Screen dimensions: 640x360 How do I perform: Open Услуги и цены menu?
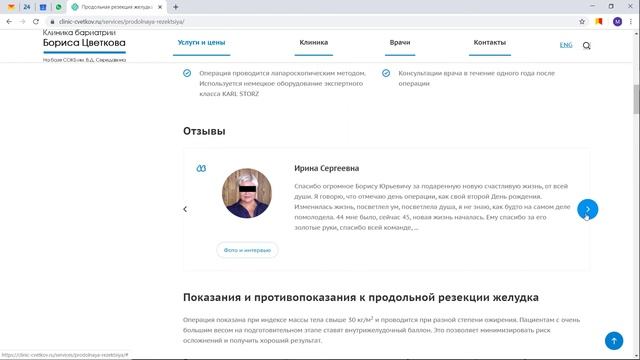click(201, 42)
